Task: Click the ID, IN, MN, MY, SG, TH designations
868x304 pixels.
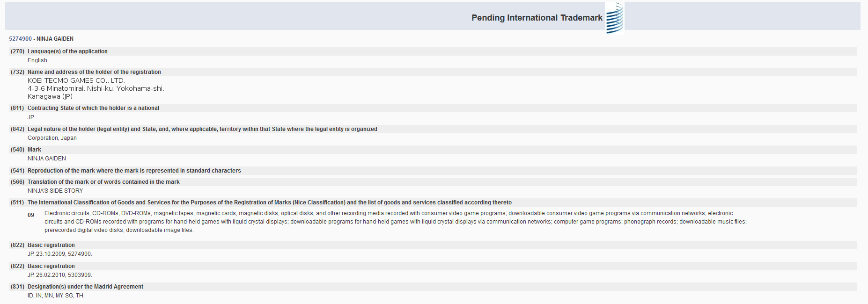Action: coord(56,296)
